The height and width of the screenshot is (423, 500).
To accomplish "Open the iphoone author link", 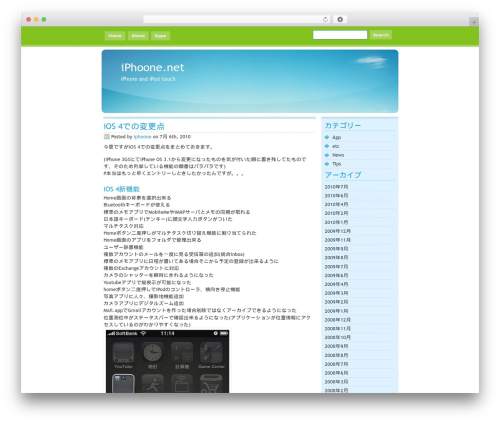I will (x=142, y=137).
